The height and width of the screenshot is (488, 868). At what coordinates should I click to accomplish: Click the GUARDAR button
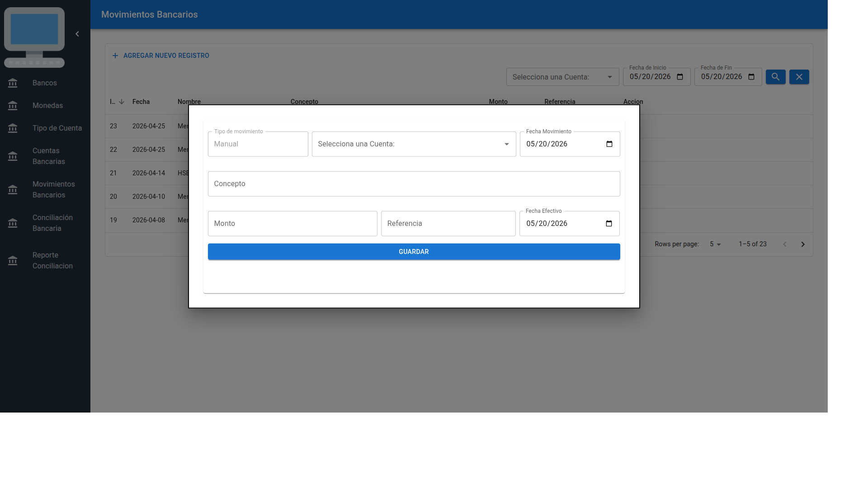click(414, 252)
